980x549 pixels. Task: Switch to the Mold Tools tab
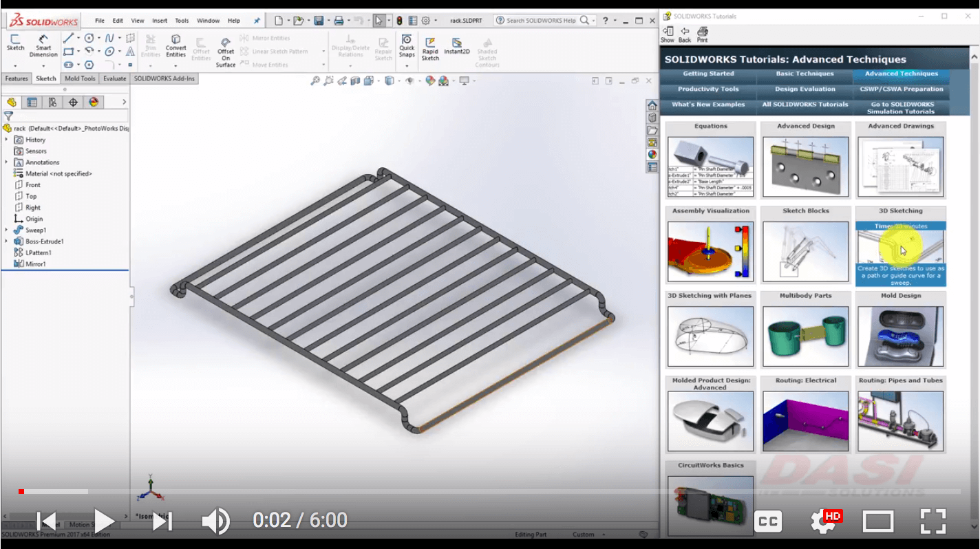click(79, 78)
